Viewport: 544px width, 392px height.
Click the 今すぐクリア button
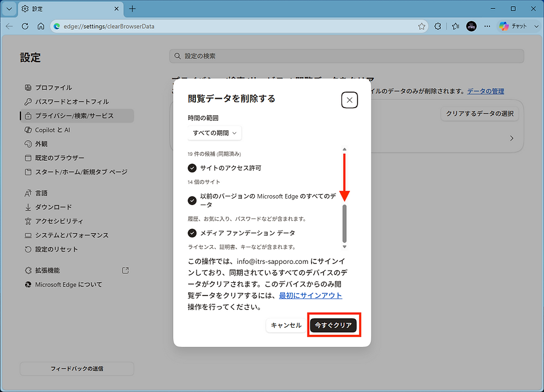click(x=334, y=325)
